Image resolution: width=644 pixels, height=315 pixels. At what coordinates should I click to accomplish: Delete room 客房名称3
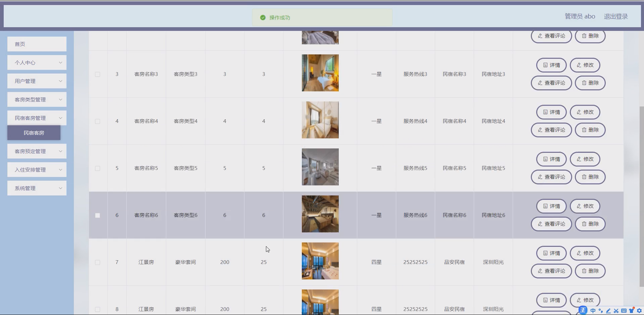click(590, 83)
